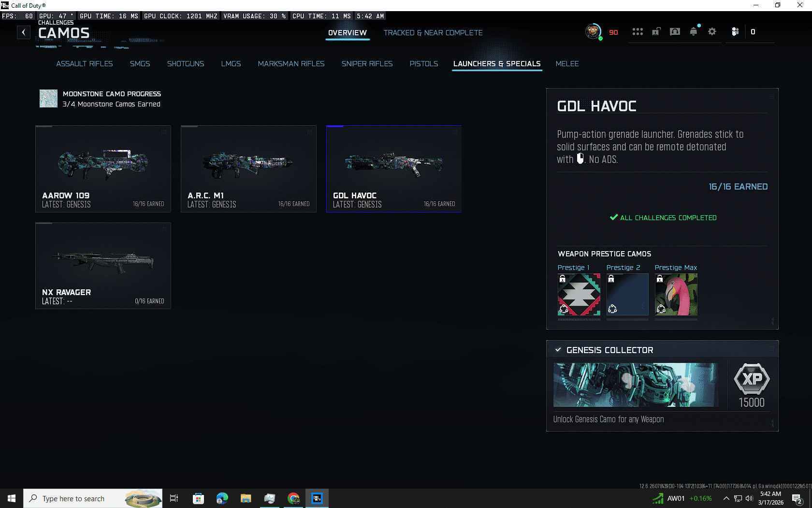Select the Overview tab
This screenshot has height=508, width=812.
pos(348,33)
